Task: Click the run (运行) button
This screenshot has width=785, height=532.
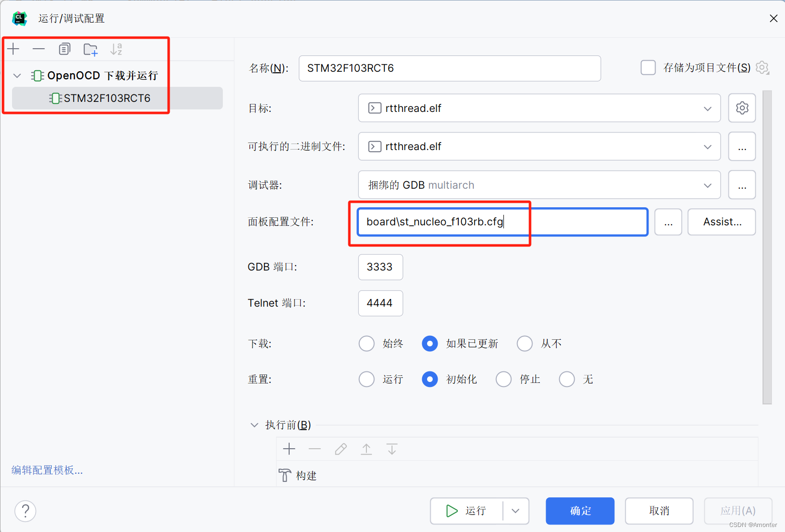Action: 467,511
